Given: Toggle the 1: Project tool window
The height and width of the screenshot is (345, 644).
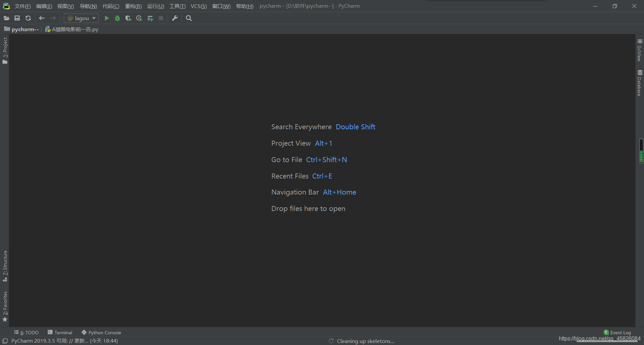Looking at the screenshot, I should 5,51.
